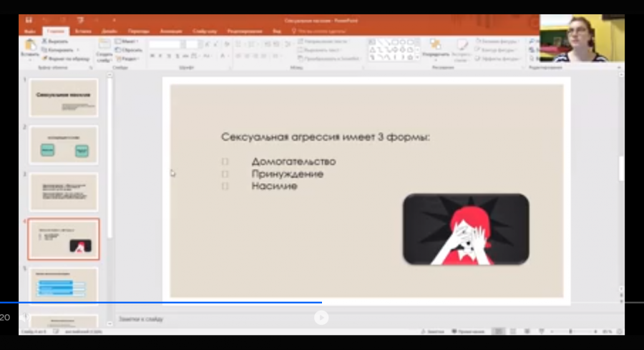Open the Insert (Вставка) ribbon tab
The width and height of the screenshot is (644, 350).
tap(84, 31)
